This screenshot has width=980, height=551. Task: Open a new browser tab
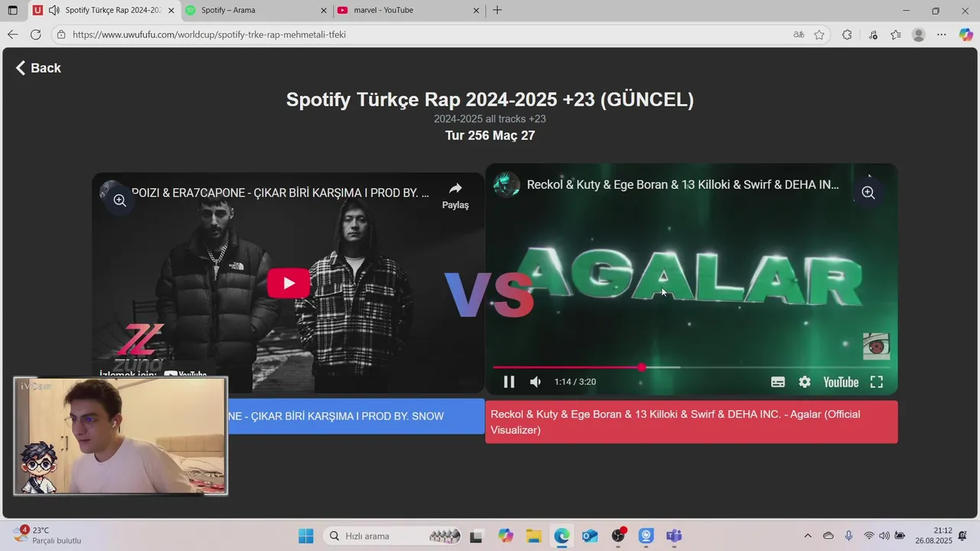pyautogui.click(x=498, y=10)
